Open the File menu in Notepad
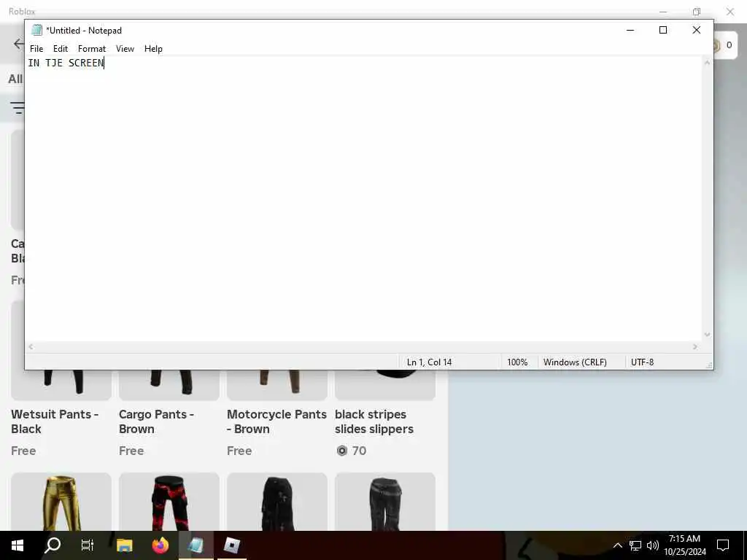Viewport: 747px width, 560px height. (36, 49)
